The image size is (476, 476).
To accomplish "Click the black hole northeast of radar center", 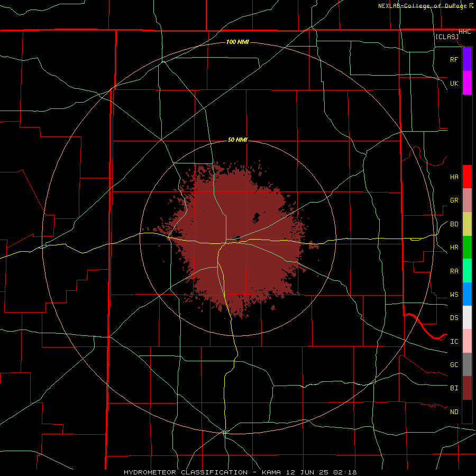I will pos(256,218).
